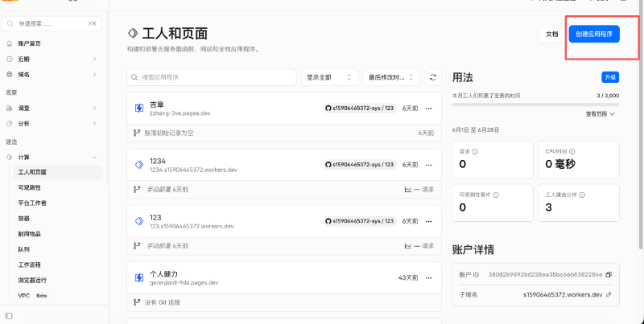The image size is (644, 324).
Task: Toggle the sidebar collapse icon at bottom left
Action: coord(9,316)
